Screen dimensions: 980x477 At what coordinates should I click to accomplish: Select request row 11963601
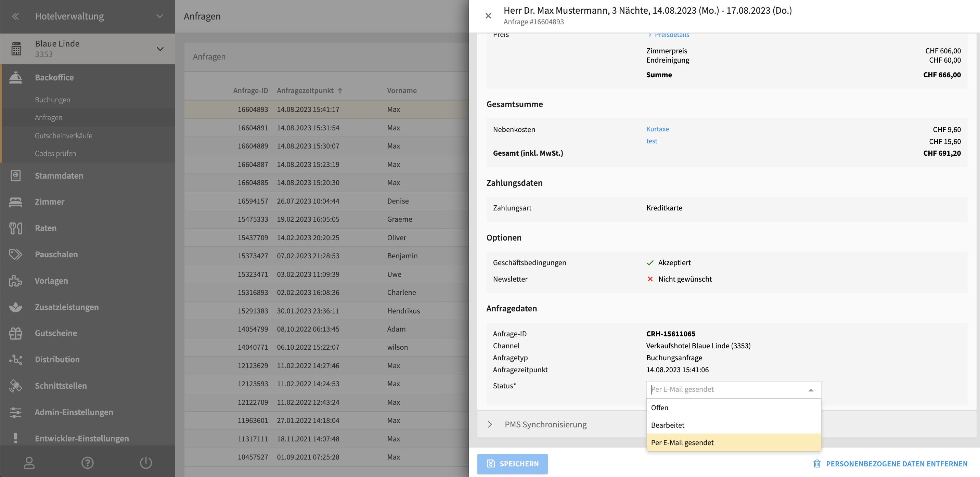pos(326,420)
